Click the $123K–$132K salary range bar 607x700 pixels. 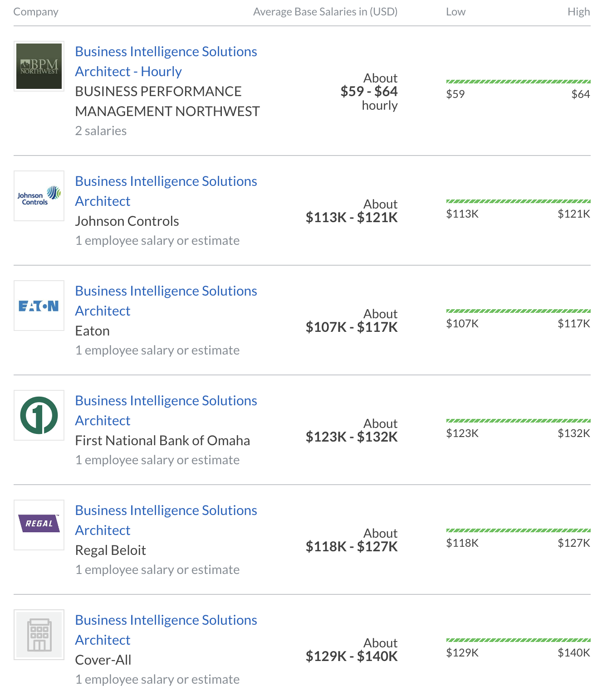pos(518,421)
